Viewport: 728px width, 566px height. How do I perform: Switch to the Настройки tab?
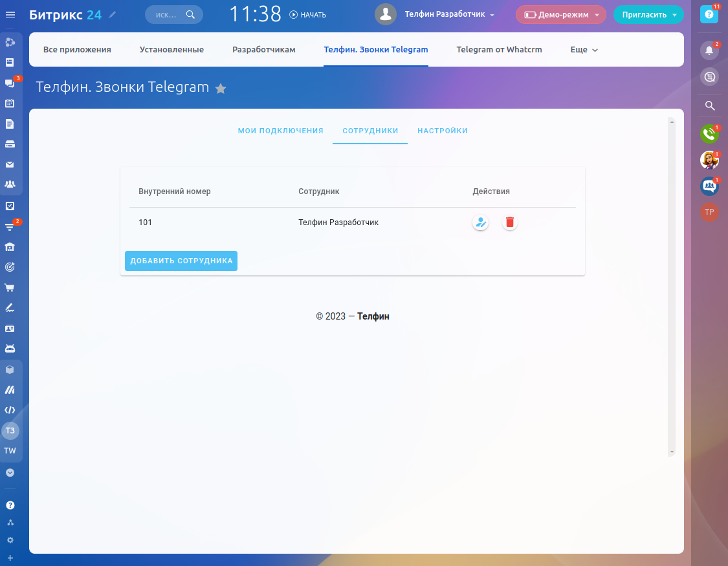click(x=443, y=131)
